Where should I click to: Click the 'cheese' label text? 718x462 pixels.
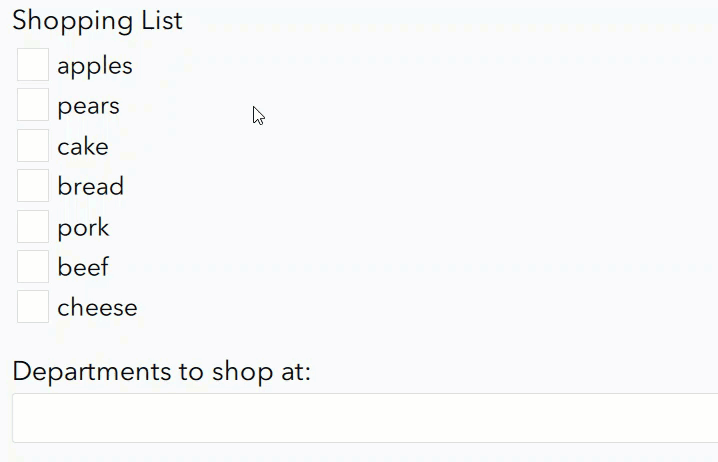(x=97, y=308)
